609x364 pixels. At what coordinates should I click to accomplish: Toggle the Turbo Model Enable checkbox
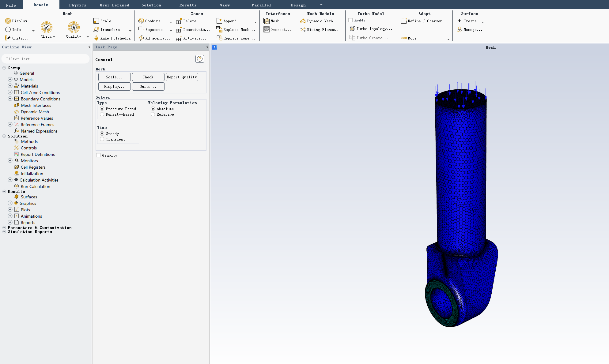[x=350, y=20]
